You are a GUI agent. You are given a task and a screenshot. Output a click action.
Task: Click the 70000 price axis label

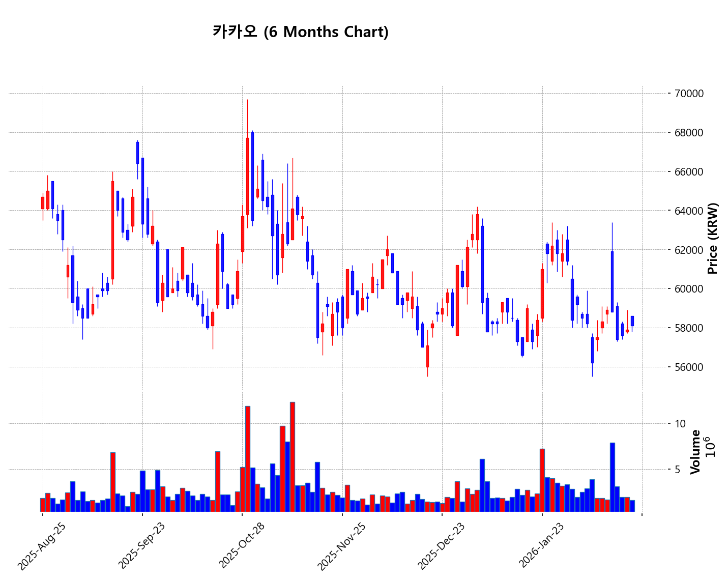[x=689, y=94]
